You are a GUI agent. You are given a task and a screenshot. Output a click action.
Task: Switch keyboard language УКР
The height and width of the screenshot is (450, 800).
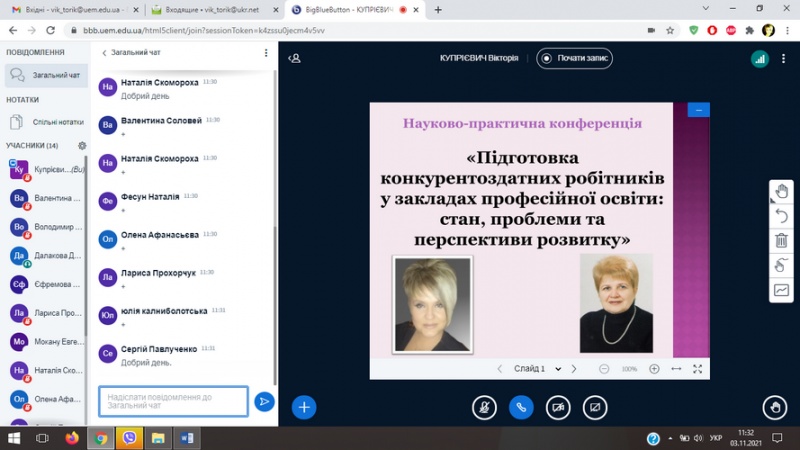click(x=716, y=438)
